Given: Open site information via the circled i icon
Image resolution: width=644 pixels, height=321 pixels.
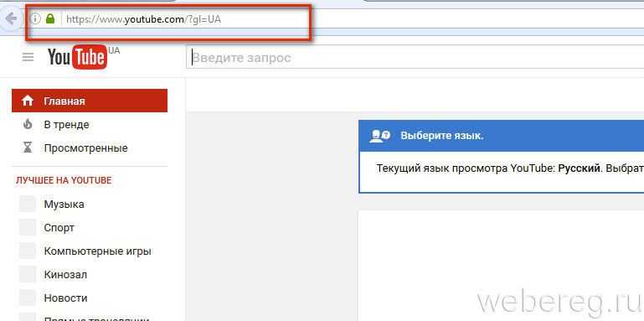Looking at the screenshot, I should (36, 19).
